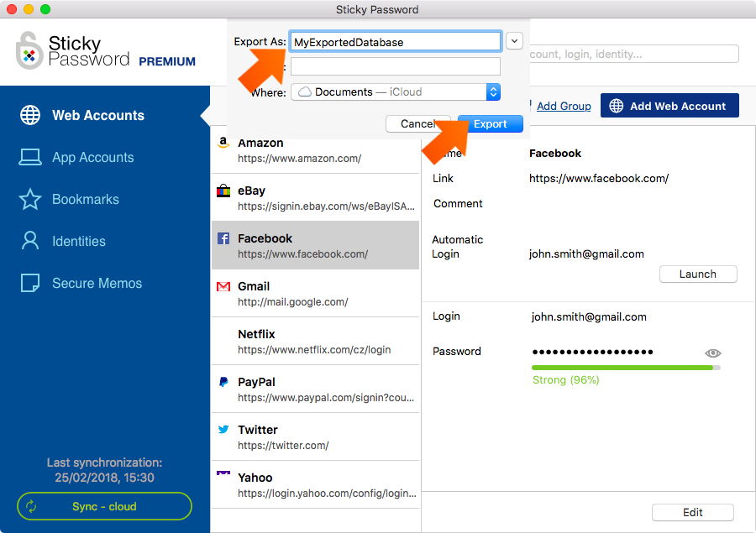
Task: Click the PayPal account icon
Action: [x=223, y=382]
